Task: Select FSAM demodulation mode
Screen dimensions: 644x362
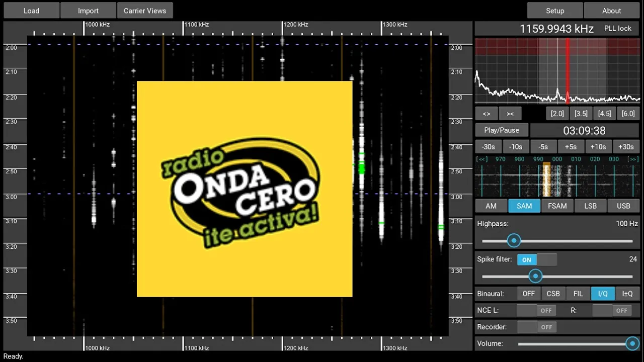Action: pyautogui.click(x=557, y=206)
